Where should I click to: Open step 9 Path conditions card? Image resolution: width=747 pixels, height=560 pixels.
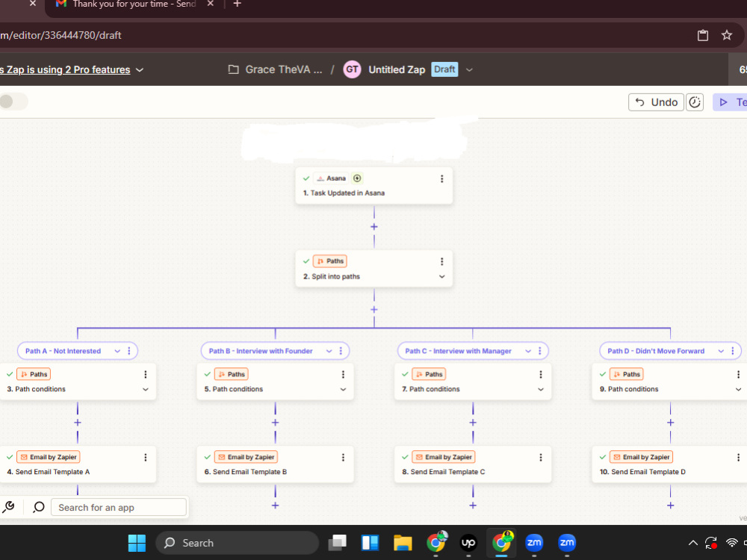point(669,382)
